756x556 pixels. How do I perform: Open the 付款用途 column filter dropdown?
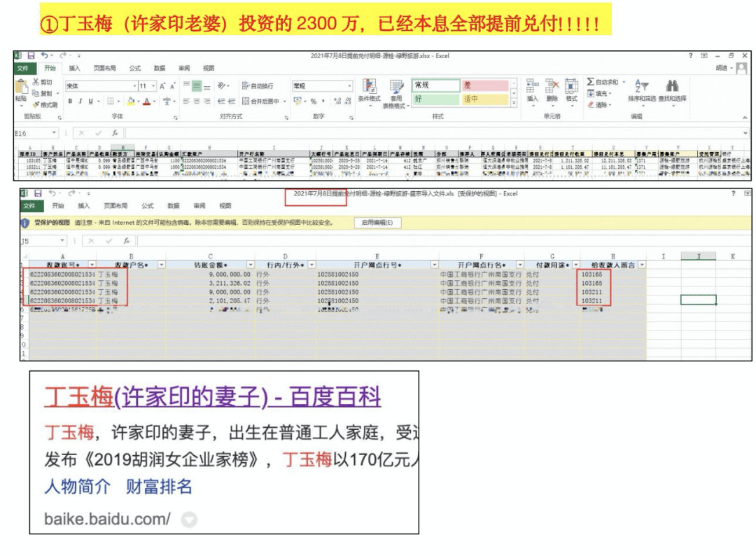point(575,265)
